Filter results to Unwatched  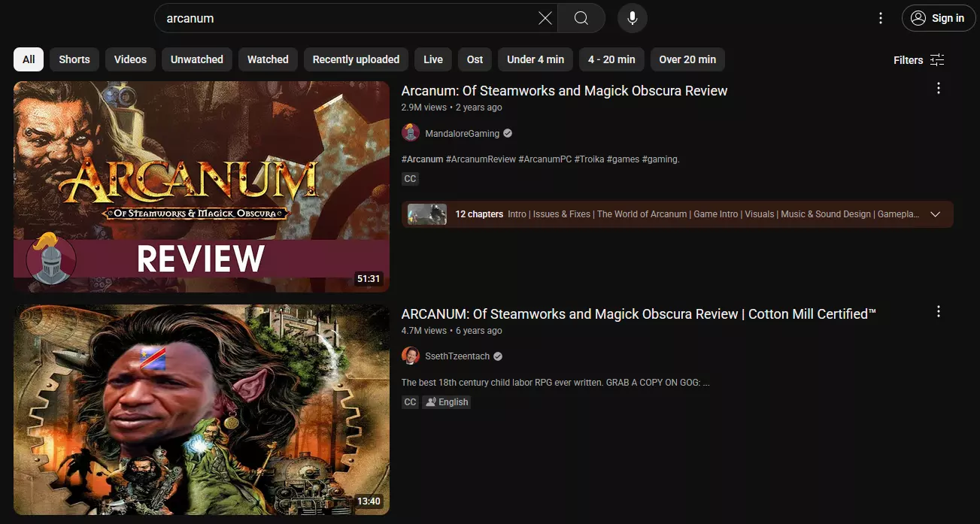pyautogui.click(x=197, y=59)
